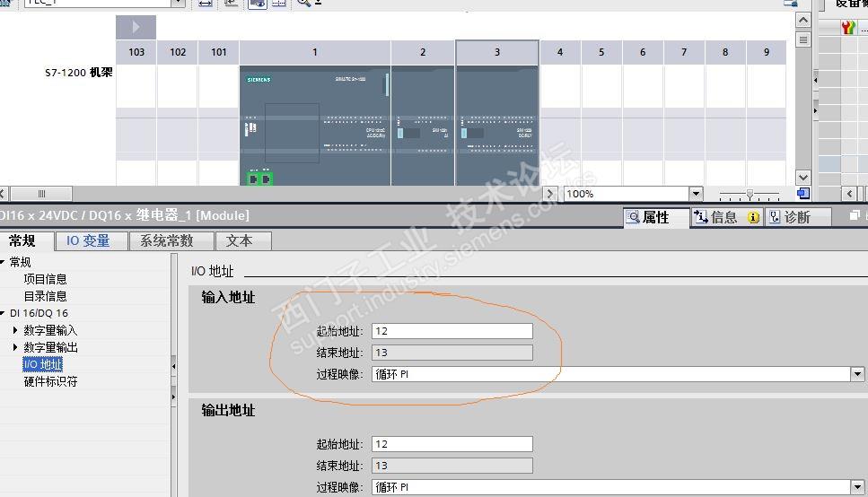
Task: Click slot header 4
Action: pos(559,52)
